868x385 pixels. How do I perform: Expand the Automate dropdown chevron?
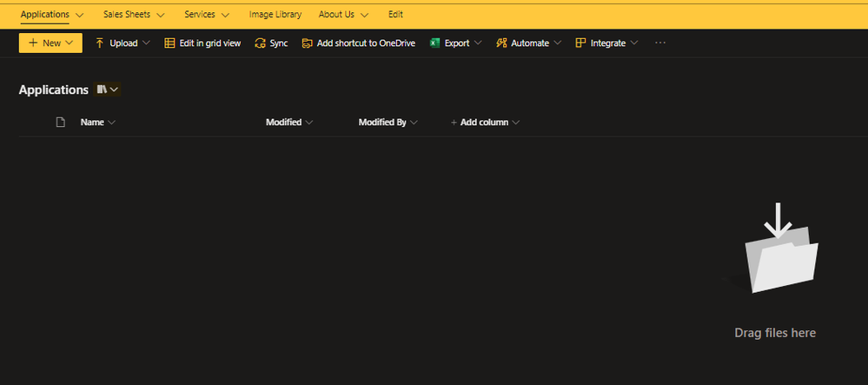coord(558,43)
